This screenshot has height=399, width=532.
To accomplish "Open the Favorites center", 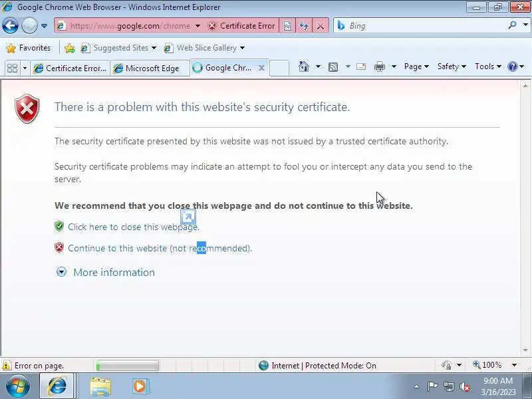I will 29,48.
